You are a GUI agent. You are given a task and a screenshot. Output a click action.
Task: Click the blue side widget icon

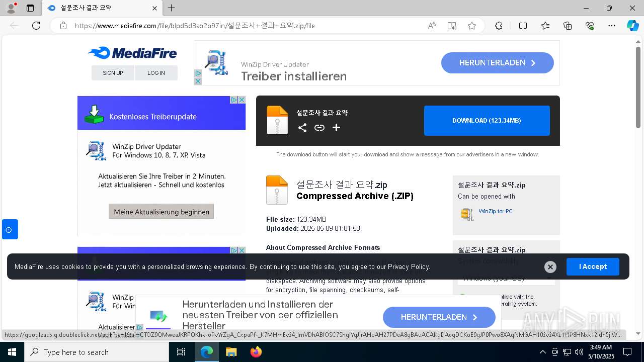pyautogui.click(x=9, y=229)
